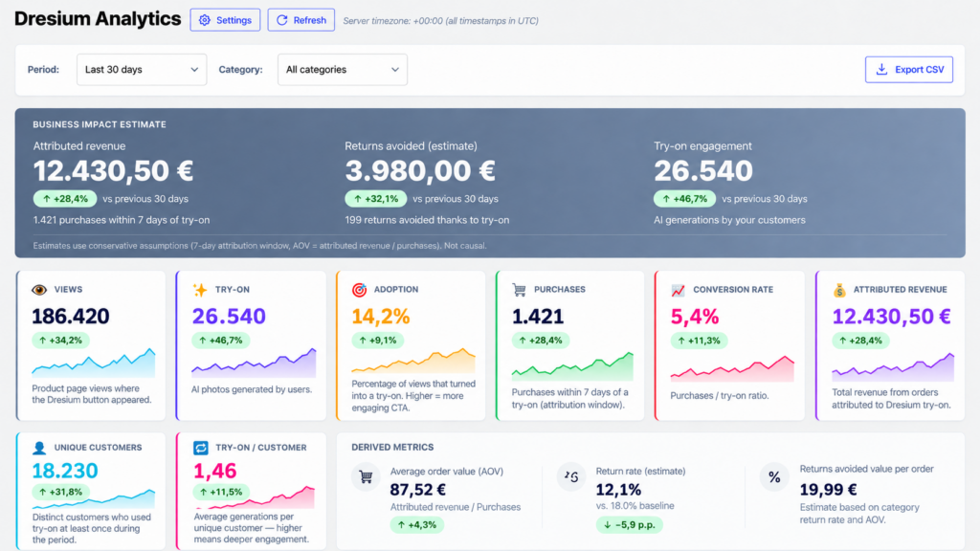This screenshot has height=551, width=980.
Task: Click the download icon in Export CSV
Action: (x=881, y=69)
